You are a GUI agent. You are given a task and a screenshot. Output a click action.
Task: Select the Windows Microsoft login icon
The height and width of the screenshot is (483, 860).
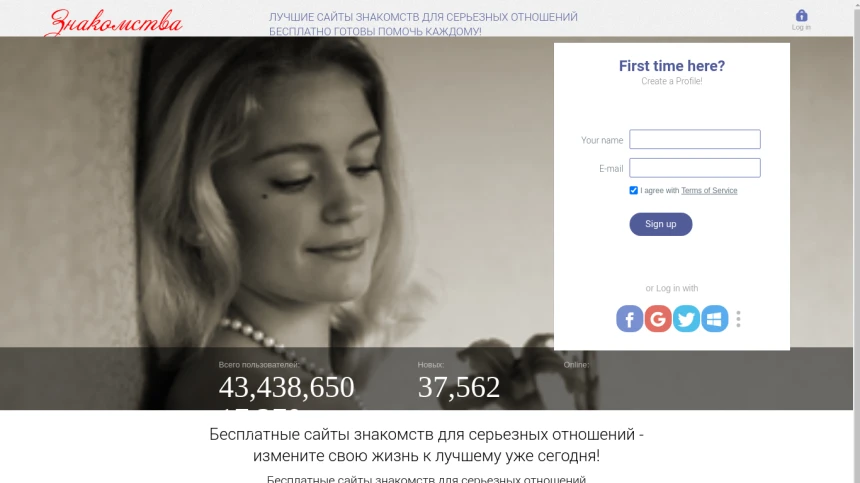tap(715, 319)
